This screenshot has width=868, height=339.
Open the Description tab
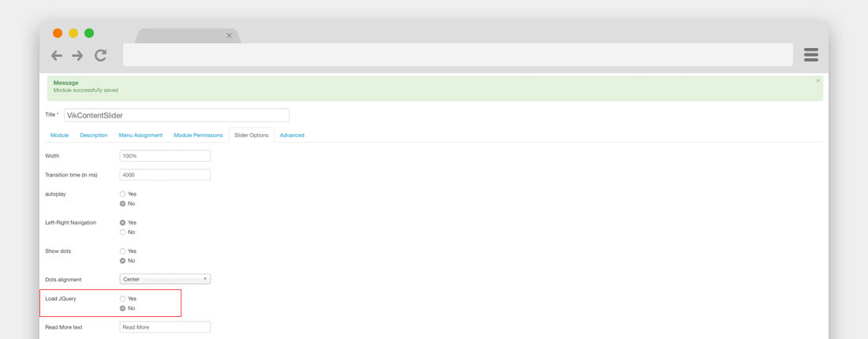pos(93,136)
